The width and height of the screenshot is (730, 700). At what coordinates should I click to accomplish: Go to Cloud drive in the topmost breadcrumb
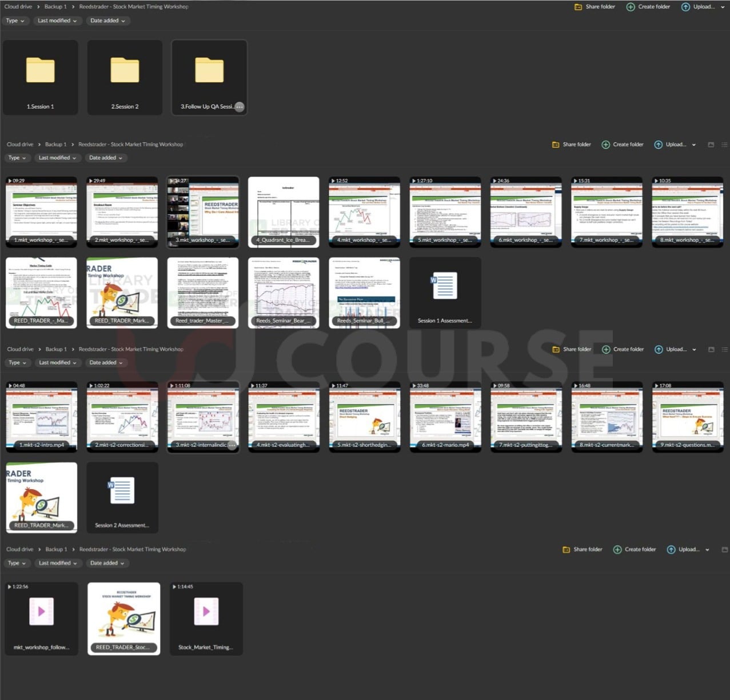click(18, 7)
